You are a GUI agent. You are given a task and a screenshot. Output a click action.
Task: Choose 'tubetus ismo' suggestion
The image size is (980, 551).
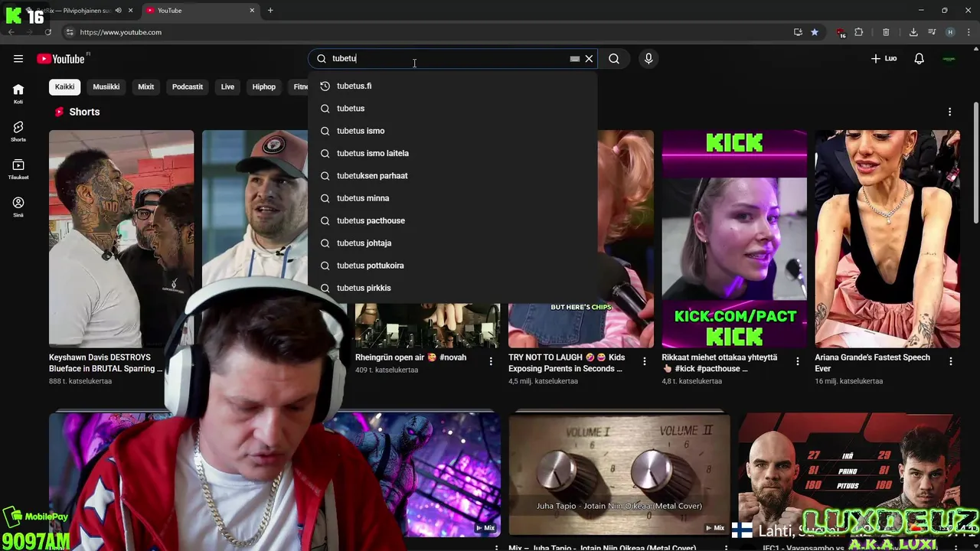coord(452,131)
